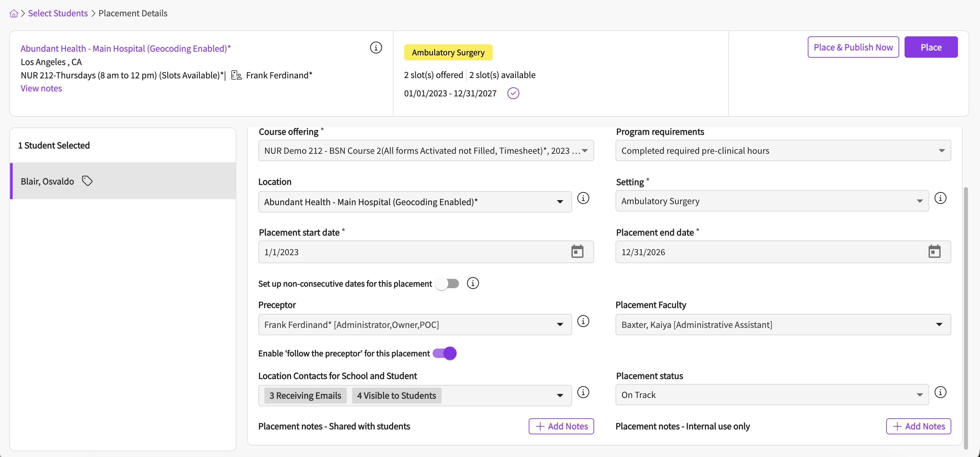Click the home icon in breadcrumb
This screenshot has width=980, height=457.
14,13
